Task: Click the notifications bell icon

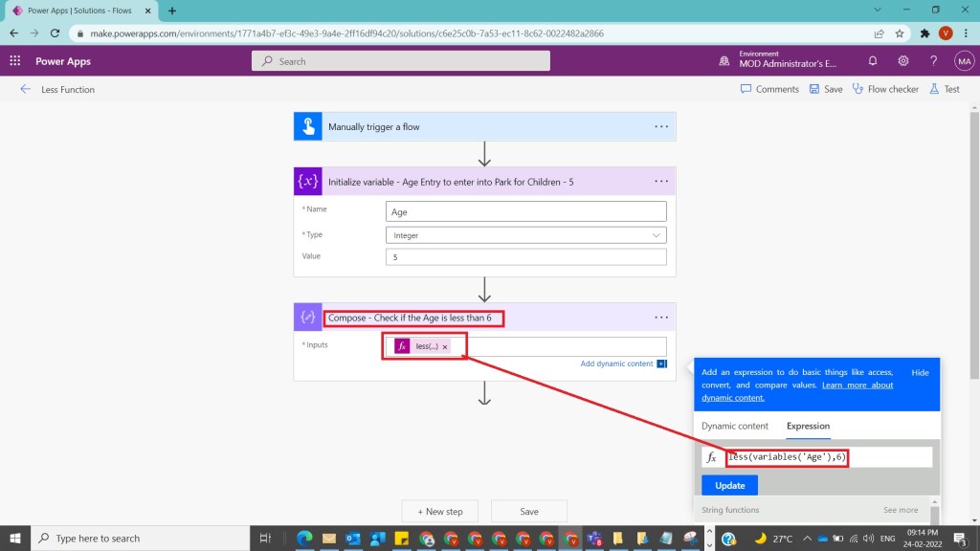Action: (x=873, y=61)
